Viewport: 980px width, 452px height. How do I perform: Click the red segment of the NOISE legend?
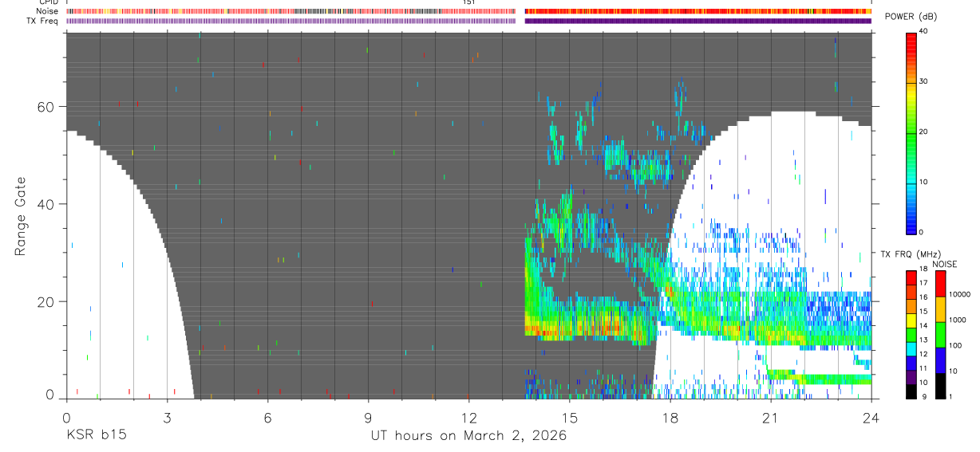[941, 284]
